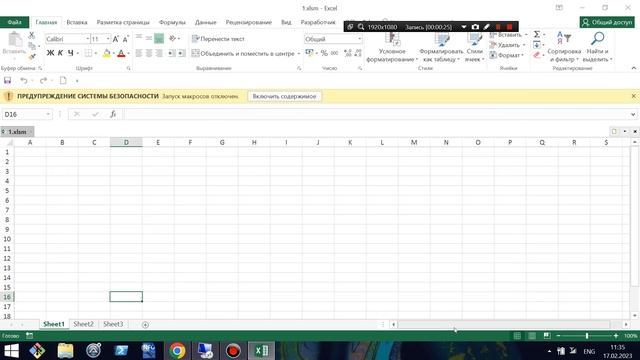This screenshot has width=640, height=360.
Task: Save the workbook via floppy icon
Action: [7, 80]
